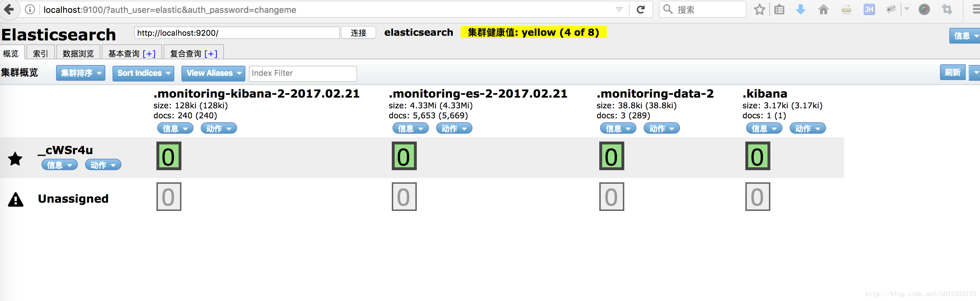
Task: Click 'size: 128ki (128ki)' text
Action: tap(191, 105)
